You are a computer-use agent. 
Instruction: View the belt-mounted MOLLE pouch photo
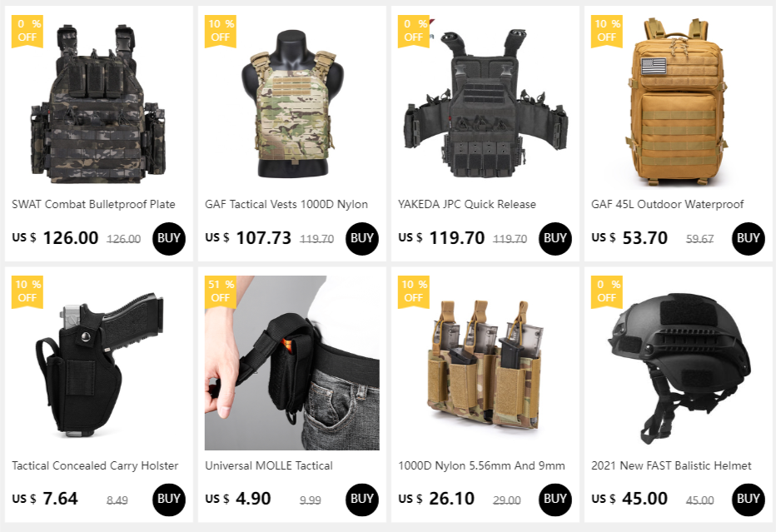click(x=292, y=363)
